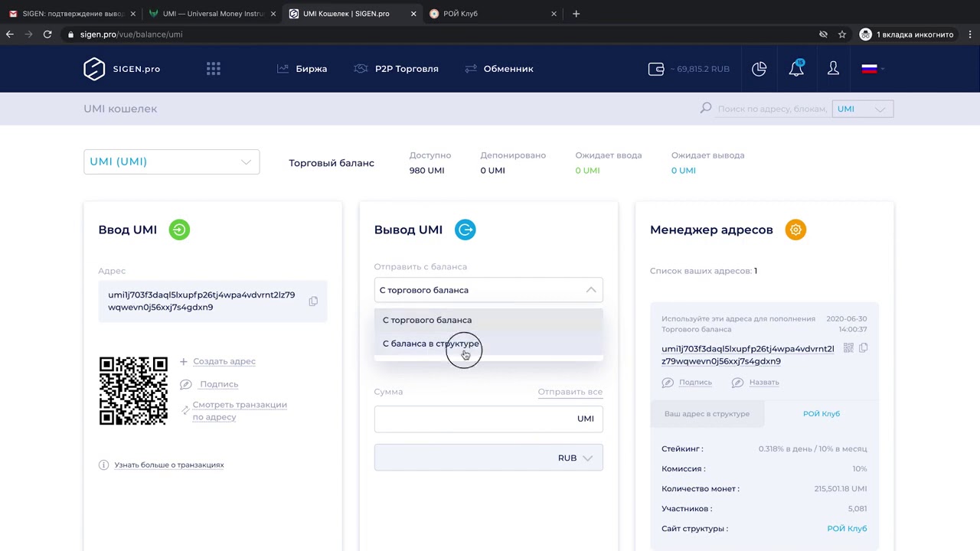Image resolution: width=980 pixels, height=551 pixels.
Task: Switch to the Gmail SIGEN browser tab
Action: click(70, 14)
